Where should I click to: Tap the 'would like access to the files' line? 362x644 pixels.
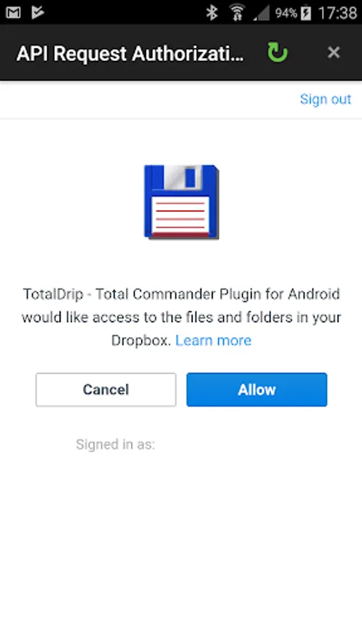(182, 318)
